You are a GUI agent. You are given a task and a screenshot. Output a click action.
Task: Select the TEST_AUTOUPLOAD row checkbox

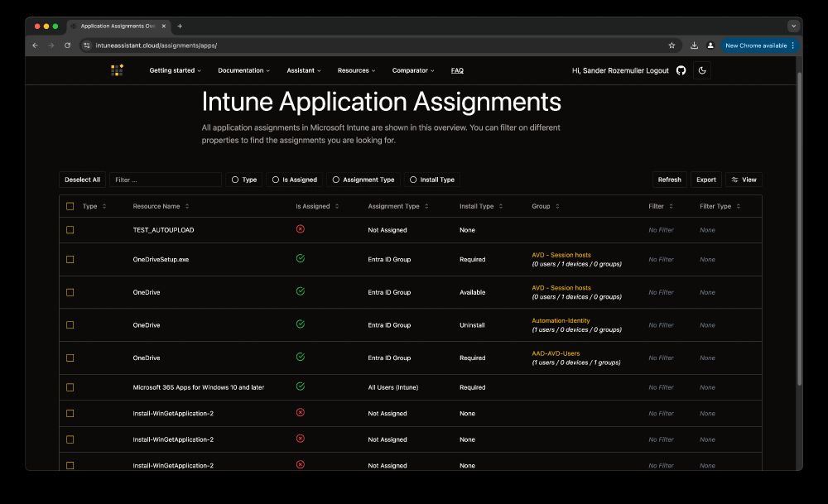pyautogui.click(x=70, y=230)
